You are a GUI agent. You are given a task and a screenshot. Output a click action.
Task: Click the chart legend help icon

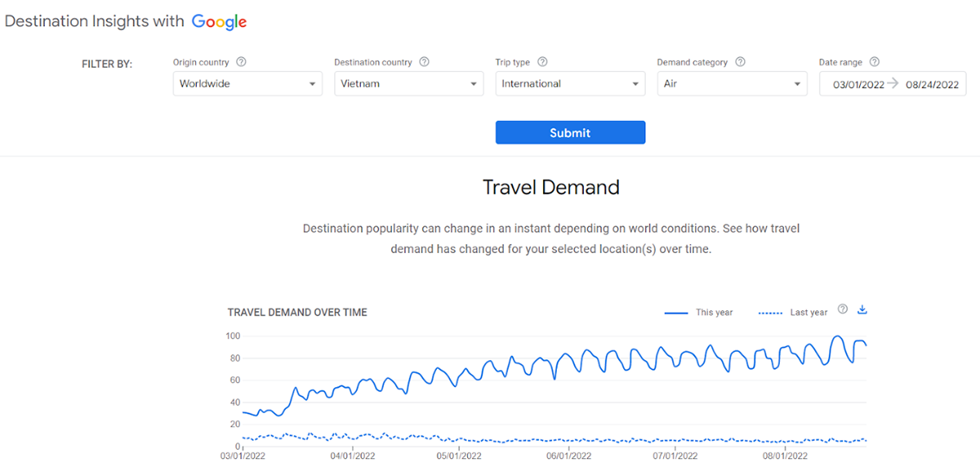point(843,309)
